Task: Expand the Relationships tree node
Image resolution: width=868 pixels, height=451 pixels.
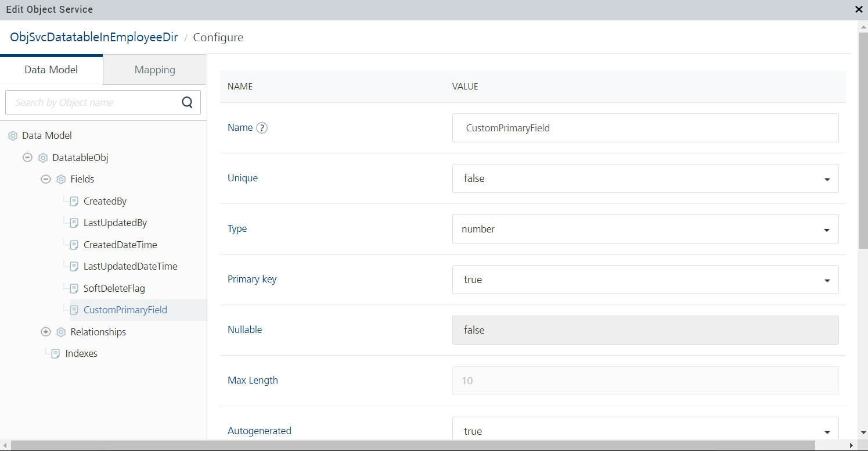Action: (46, 332)
